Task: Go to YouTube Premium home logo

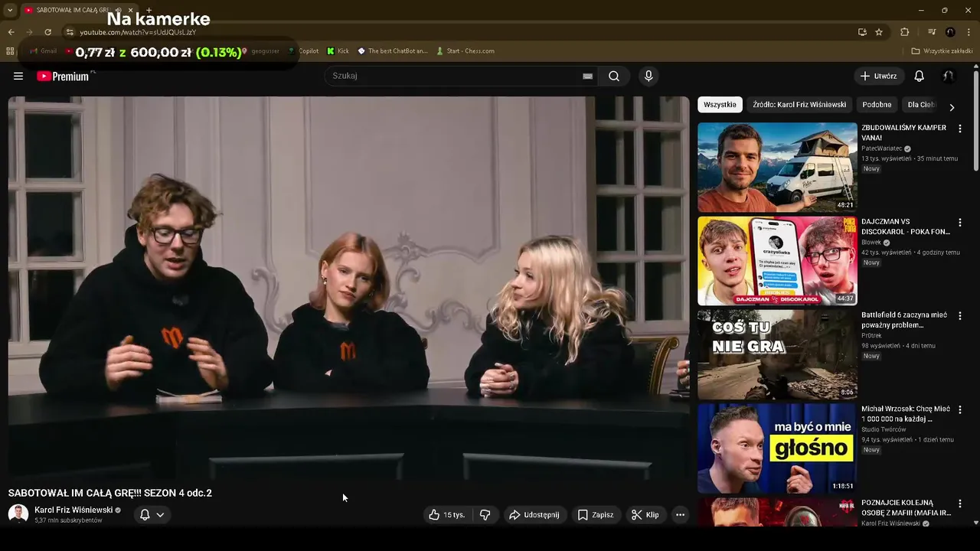Action: coord(63,76)
